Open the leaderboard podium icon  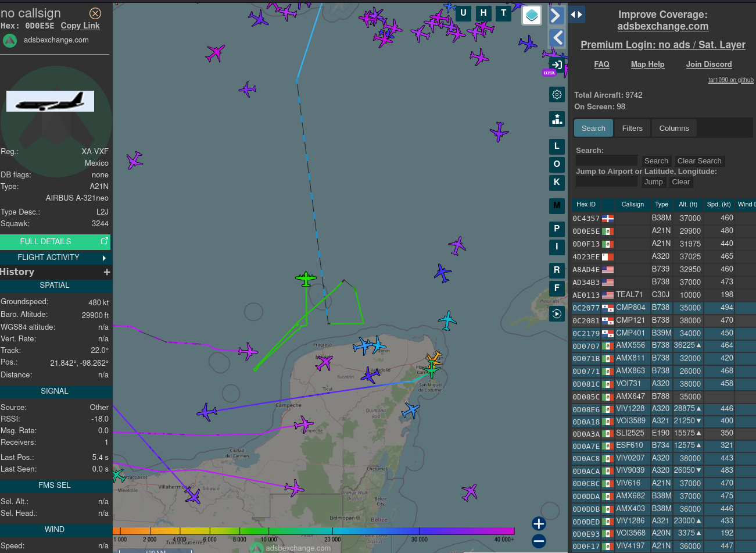[x=557, y=119]
